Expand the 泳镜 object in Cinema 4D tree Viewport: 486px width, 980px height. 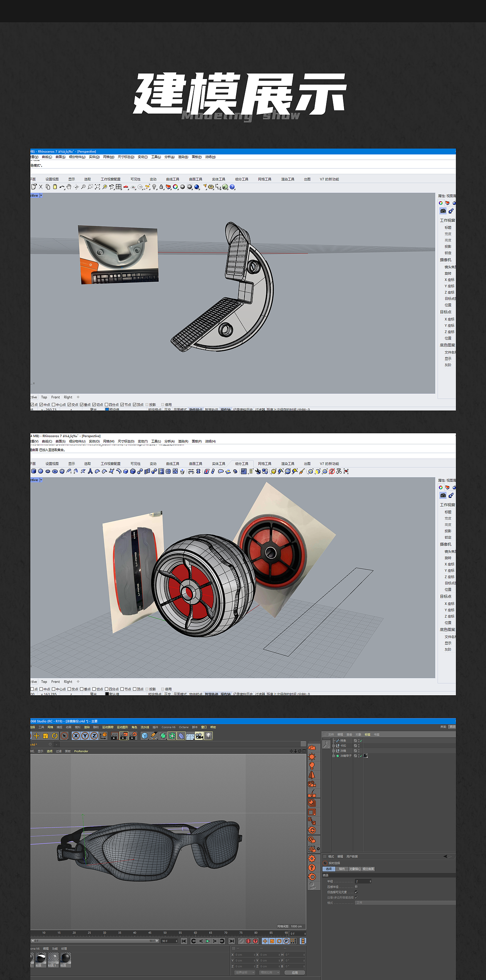pos(333,751)
